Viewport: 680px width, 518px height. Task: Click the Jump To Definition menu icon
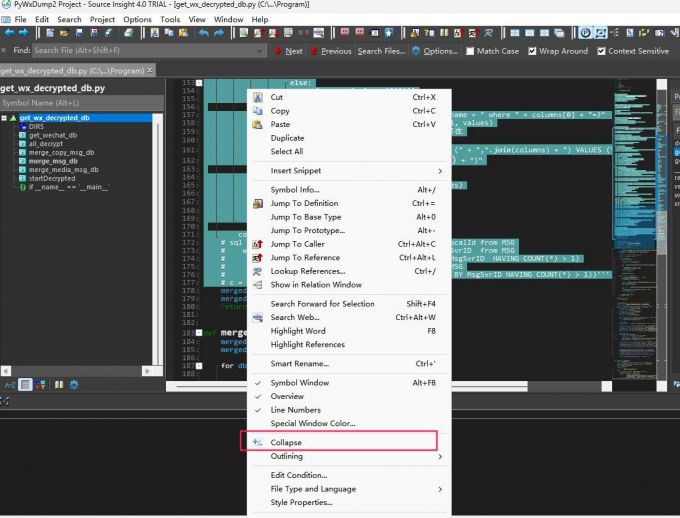258,203
